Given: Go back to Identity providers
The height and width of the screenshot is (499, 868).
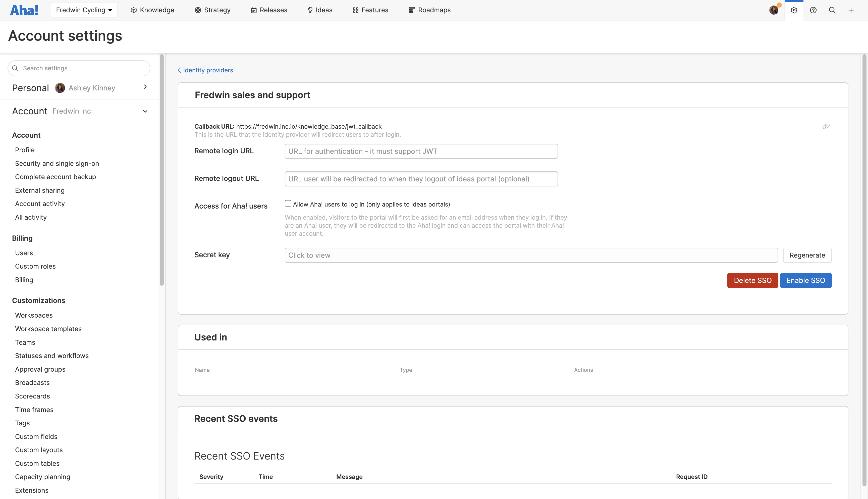Looking at the screenshot, I should (205, 70).
